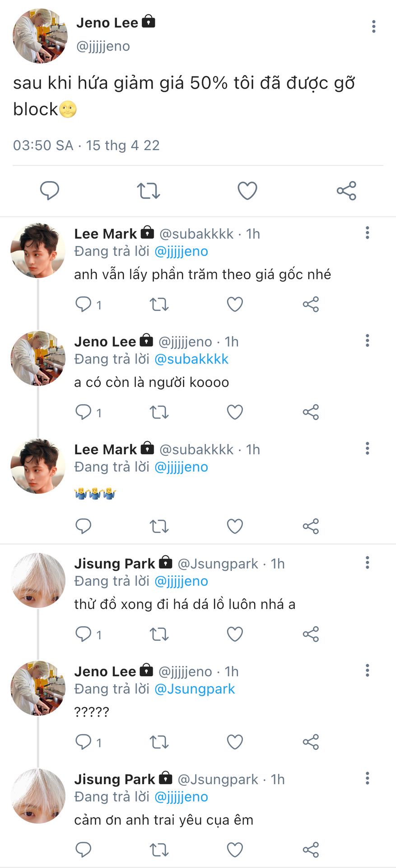Open more options on main tweet
396x868 pixels.
tap(373, 27)
